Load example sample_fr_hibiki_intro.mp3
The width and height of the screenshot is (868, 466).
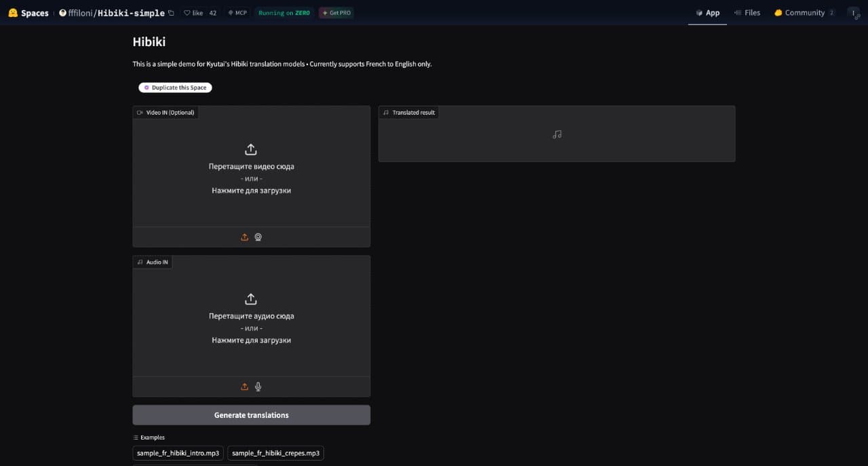[178, 453]
